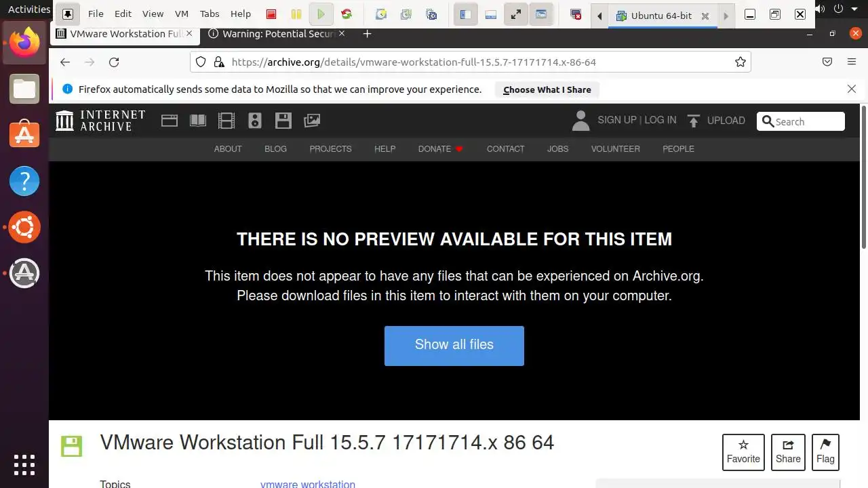
Task: Open the Firefox hamburger menu
Action: click(852, 62)
